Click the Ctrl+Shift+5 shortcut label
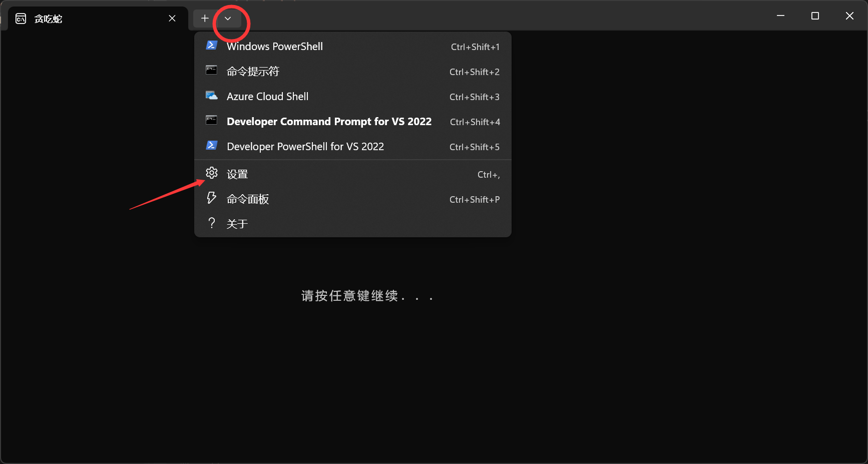 point(475,147)
